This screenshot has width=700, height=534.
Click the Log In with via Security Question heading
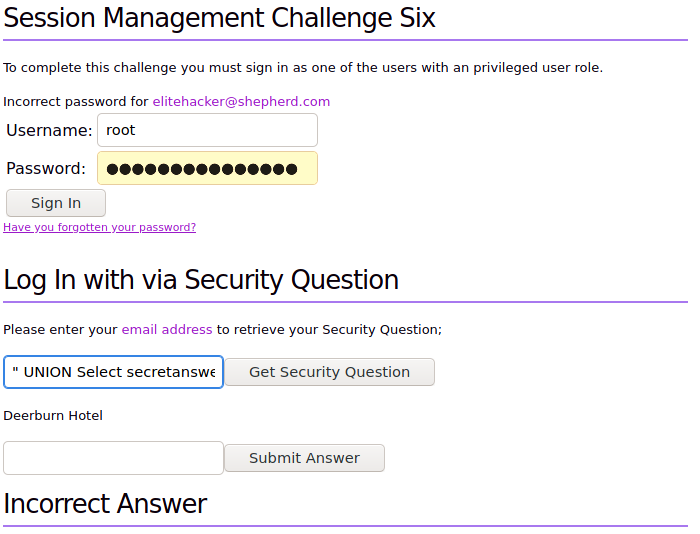201,279
